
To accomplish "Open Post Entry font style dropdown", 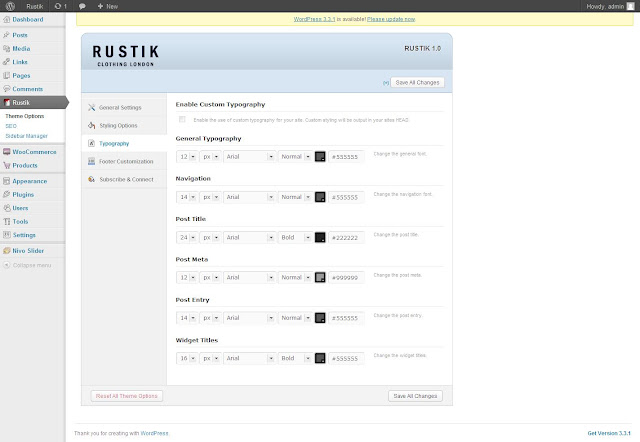I will point(295,318).
